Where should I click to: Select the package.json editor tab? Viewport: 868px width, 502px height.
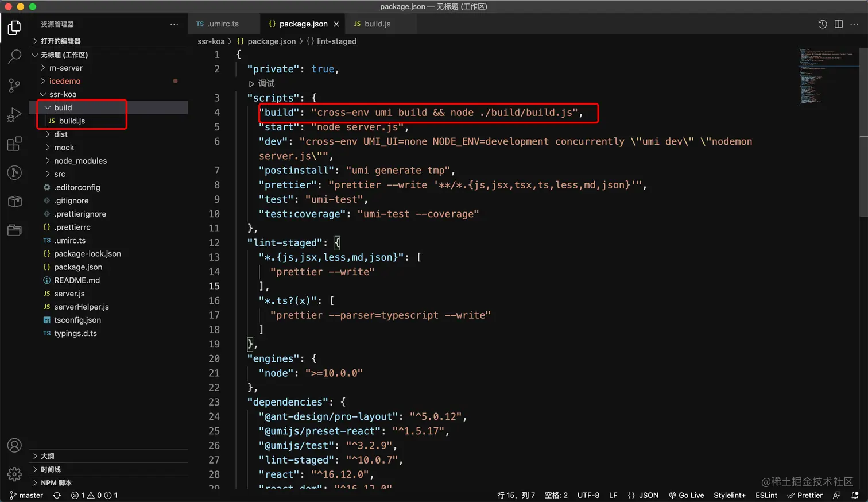303,24
